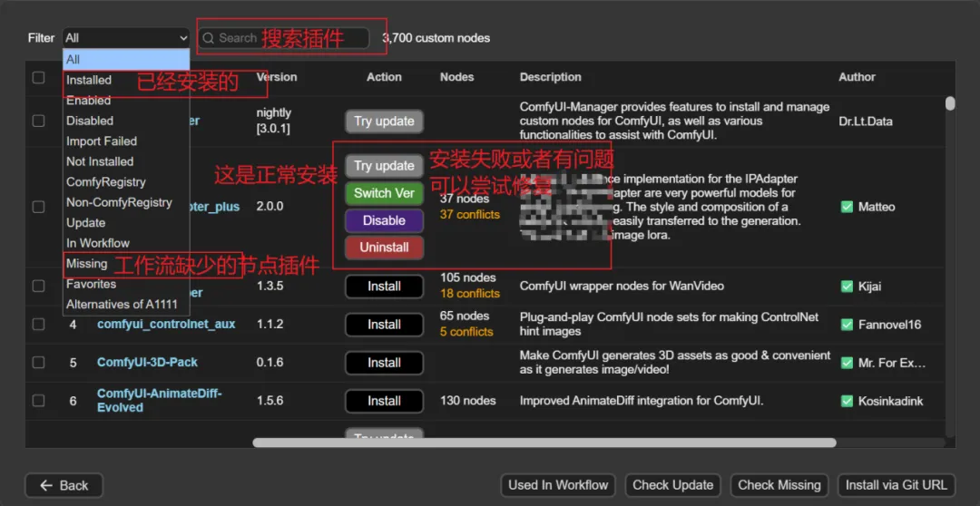Viewport: 980px width, 506px height.
Task: Choose the Update filter option
Action: [125, 222]
